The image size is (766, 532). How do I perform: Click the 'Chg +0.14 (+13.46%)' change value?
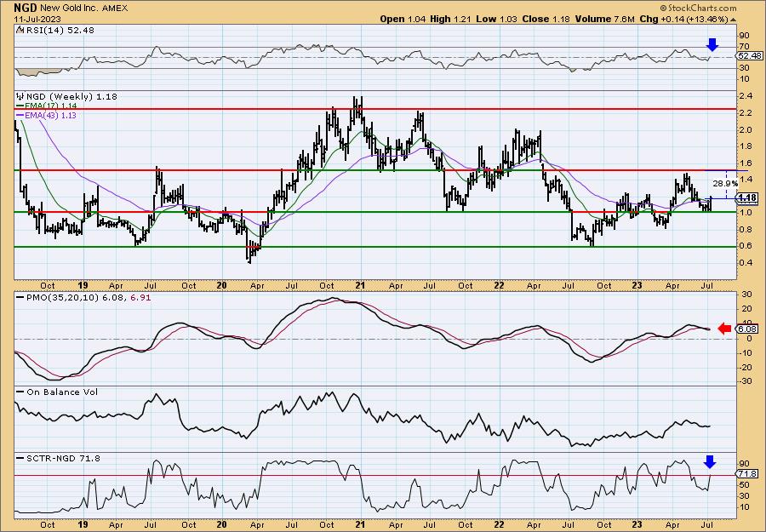click(x=684, y=19)
